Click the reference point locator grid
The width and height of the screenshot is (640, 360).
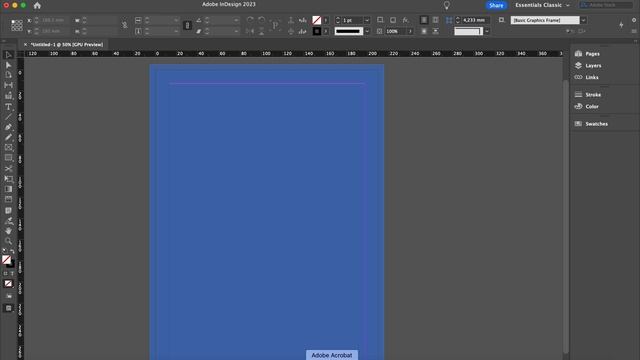tap(17, 25)
